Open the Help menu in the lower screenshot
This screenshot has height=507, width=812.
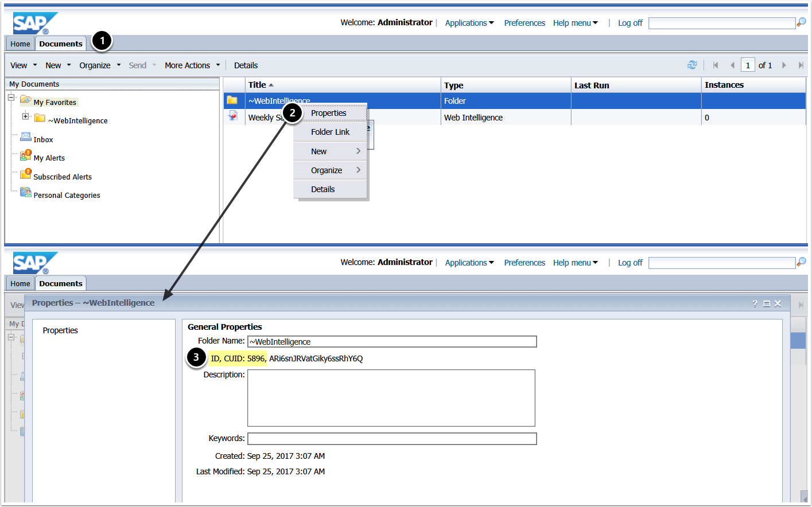(576, 263)
